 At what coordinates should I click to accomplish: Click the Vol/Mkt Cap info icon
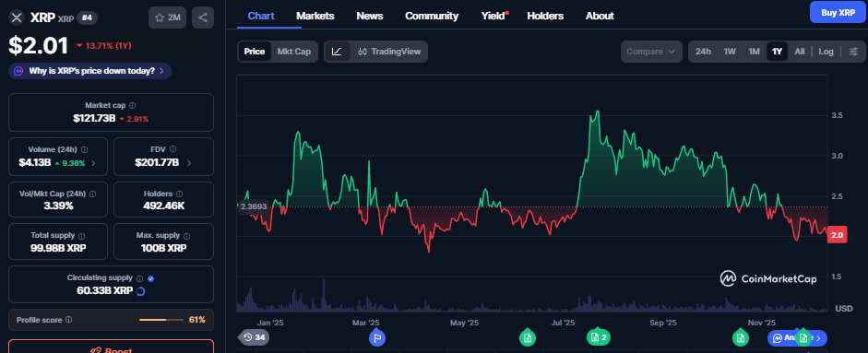point(92,194)
